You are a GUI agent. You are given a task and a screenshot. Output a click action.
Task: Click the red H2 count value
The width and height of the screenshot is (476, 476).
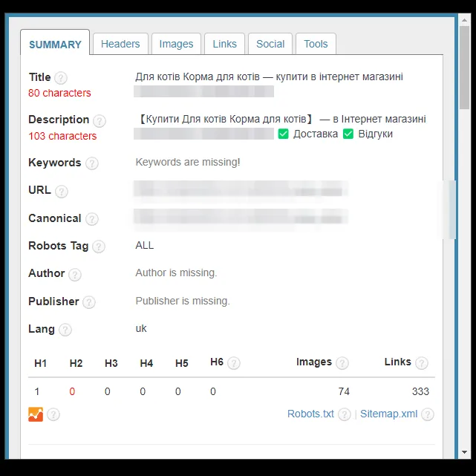coord(72,391)
